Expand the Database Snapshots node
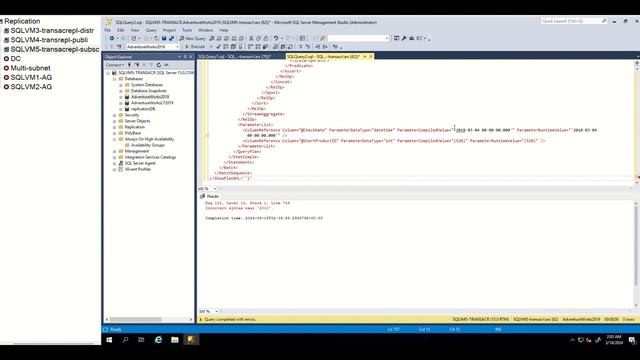The width and height of the screenshot is (640, 360). click(x=121, y=91)
